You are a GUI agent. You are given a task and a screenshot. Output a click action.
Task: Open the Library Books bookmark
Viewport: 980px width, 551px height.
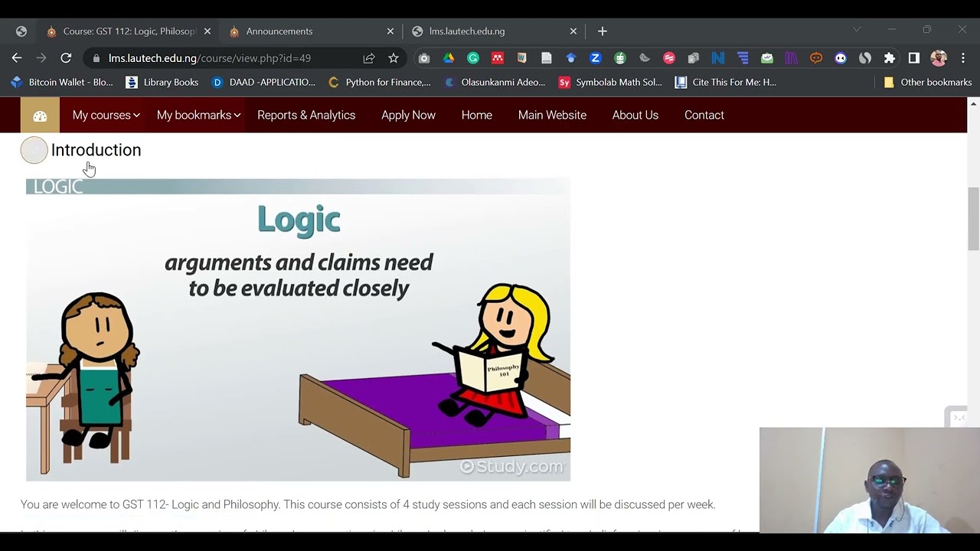click(x=162, y=83)
